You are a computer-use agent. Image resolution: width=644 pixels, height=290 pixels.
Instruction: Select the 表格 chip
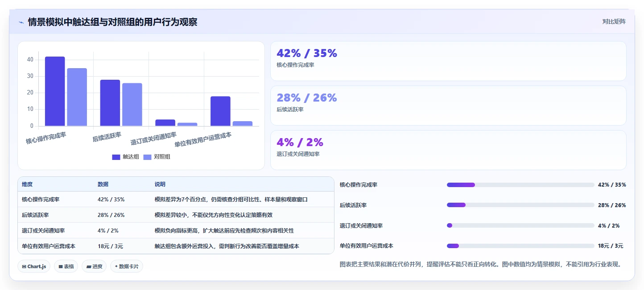click(66, 266)
